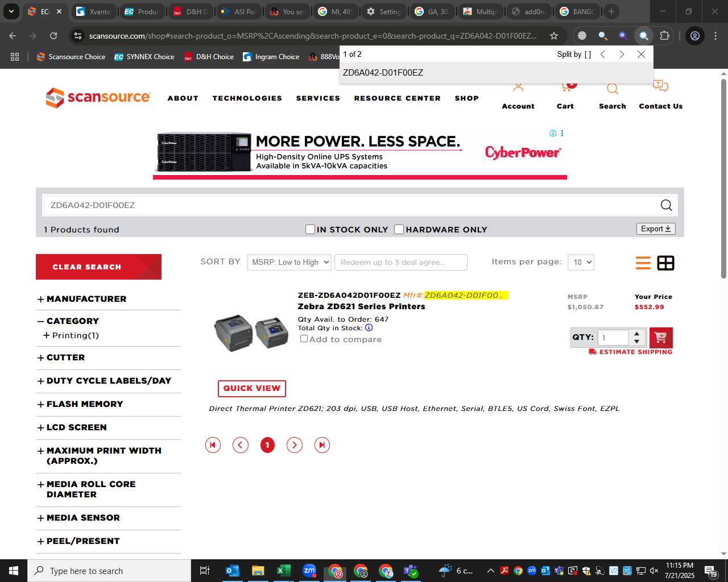This screenshot has height=582, width=728.
Task: Open the bookmarks apps grid icon
Action: click(x=15, y=57)
